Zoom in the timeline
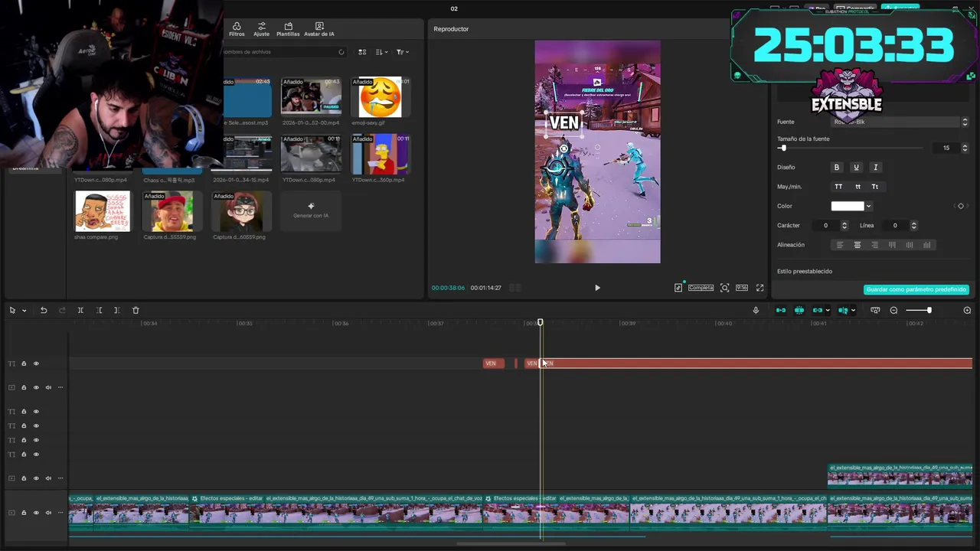Viewport: 980px width, 551px height. click(x=967, y=311)
